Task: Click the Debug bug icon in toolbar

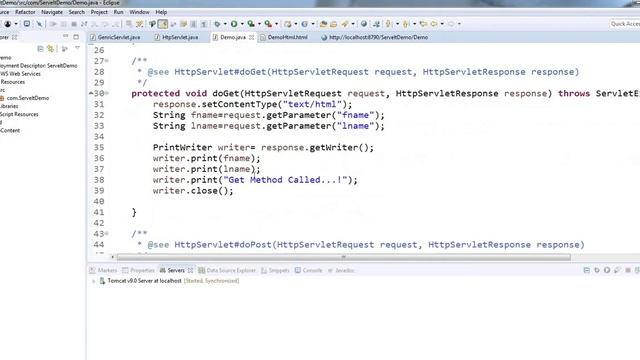Action: tap(217, 24)
